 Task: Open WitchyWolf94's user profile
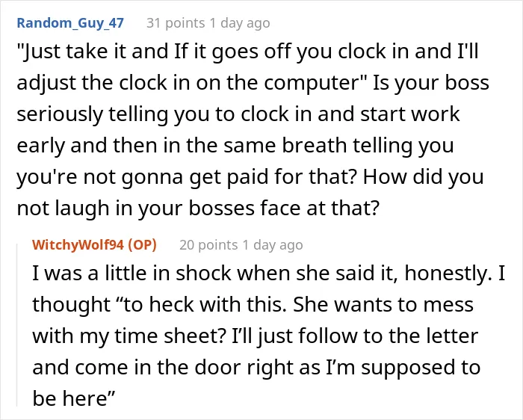tap(78, 244)
